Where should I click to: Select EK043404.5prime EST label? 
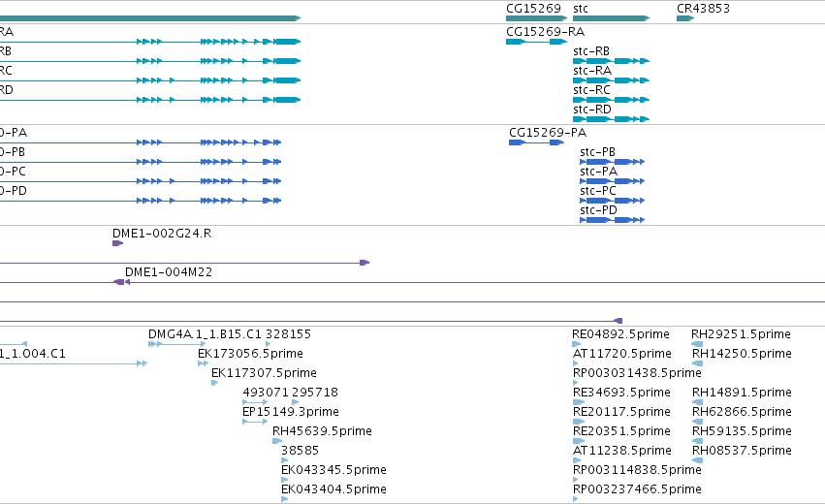[x=334, y=489]
